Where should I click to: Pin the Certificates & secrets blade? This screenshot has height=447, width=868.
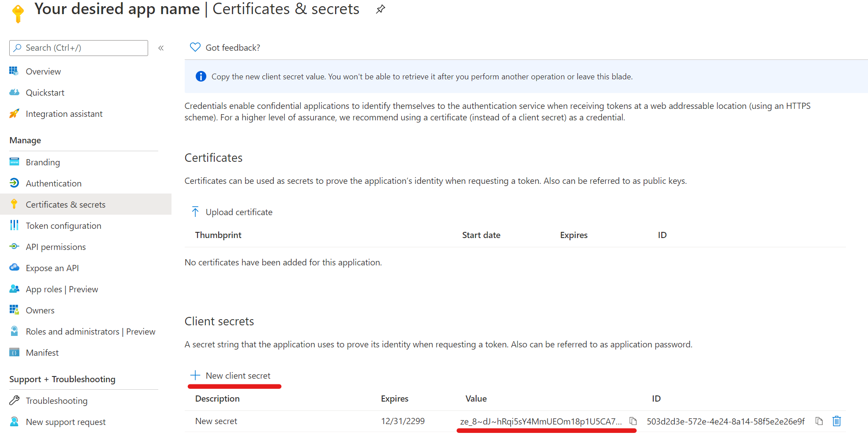point(380,9)
